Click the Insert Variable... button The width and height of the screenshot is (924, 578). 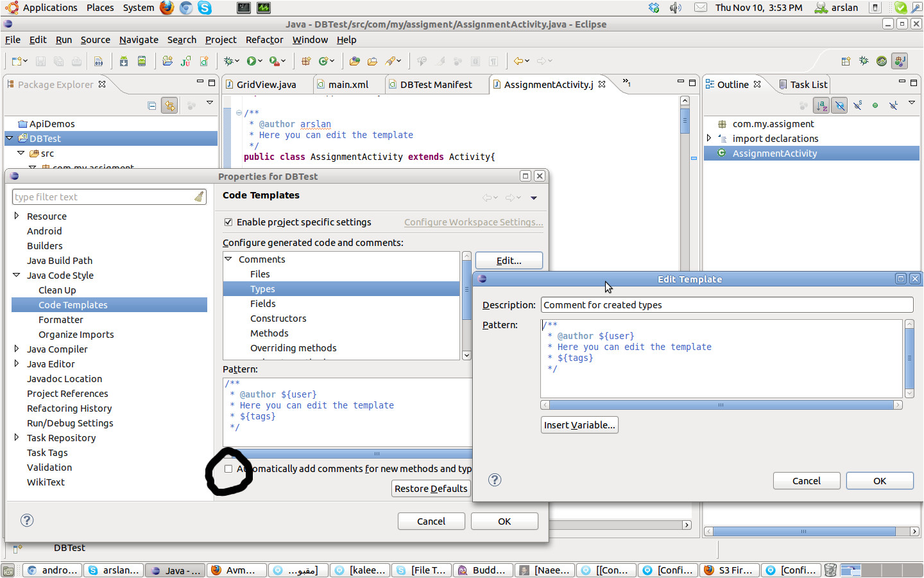(x=579, y=425)
